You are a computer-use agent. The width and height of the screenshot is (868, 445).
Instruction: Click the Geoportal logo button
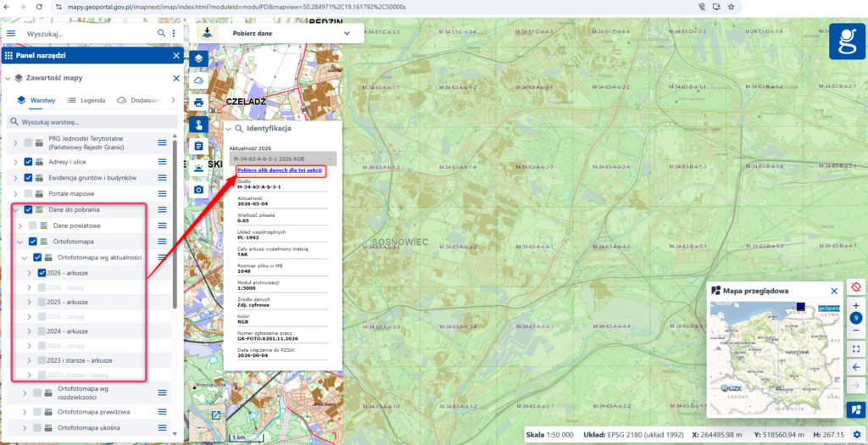tap(847, 41)
